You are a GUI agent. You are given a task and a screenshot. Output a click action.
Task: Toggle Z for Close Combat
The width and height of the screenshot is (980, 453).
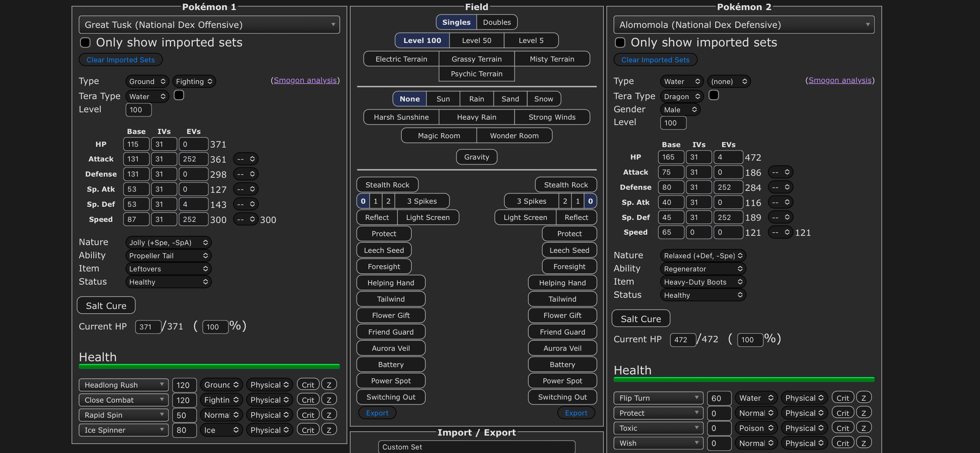329,400
